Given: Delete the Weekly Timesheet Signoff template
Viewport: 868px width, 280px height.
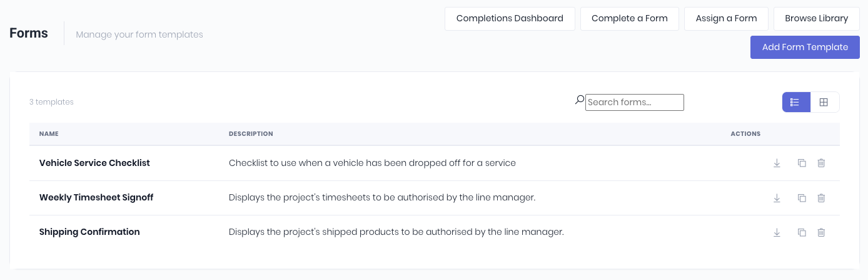Looking at the screenshot, I should tap(821, 198).
